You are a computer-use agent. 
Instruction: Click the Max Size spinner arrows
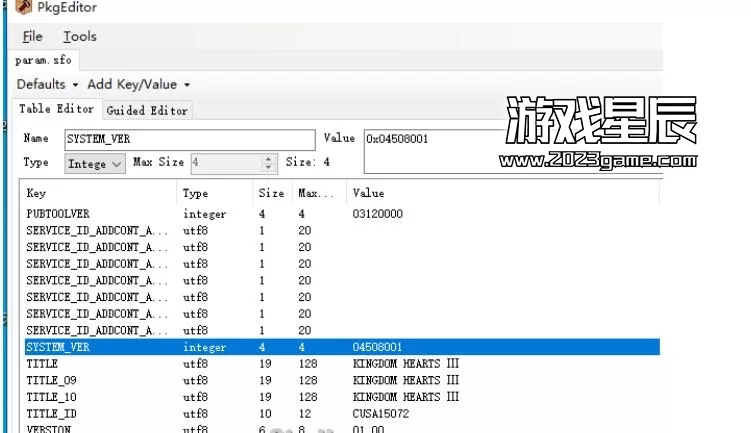pyautogui.click(x=269, y=162)
